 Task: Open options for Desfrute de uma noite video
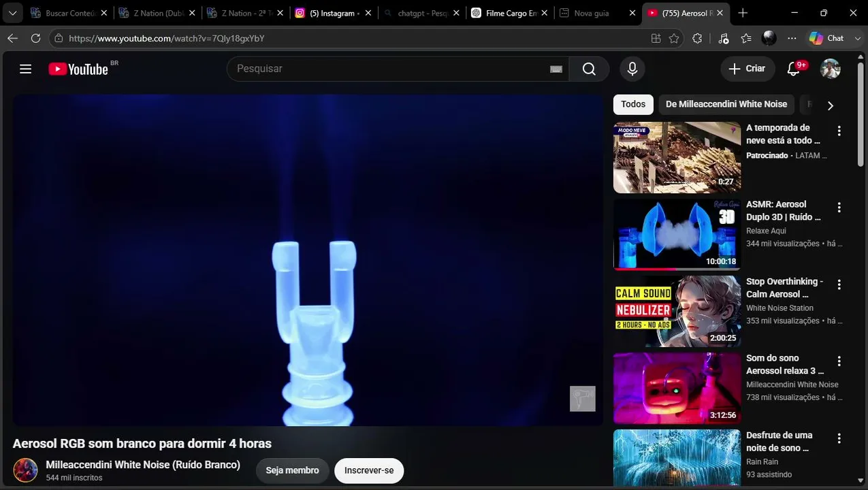(x=839, y=438)
